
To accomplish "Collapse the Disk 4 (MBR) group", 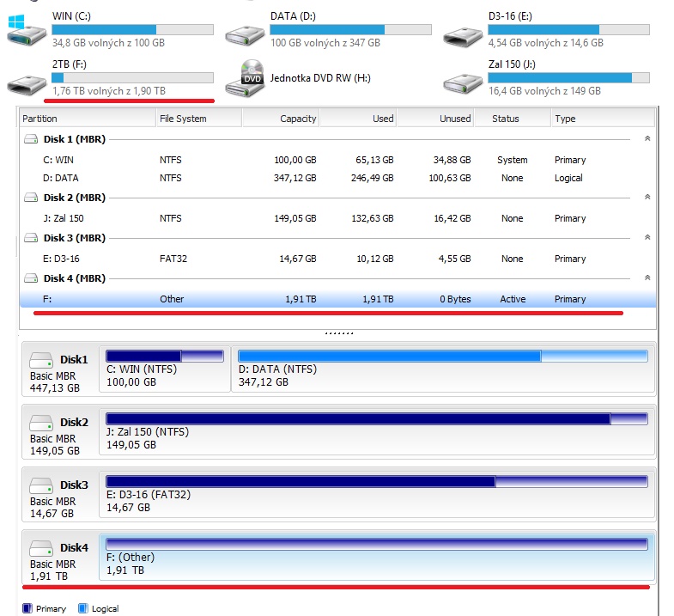I will coord(647,278).
